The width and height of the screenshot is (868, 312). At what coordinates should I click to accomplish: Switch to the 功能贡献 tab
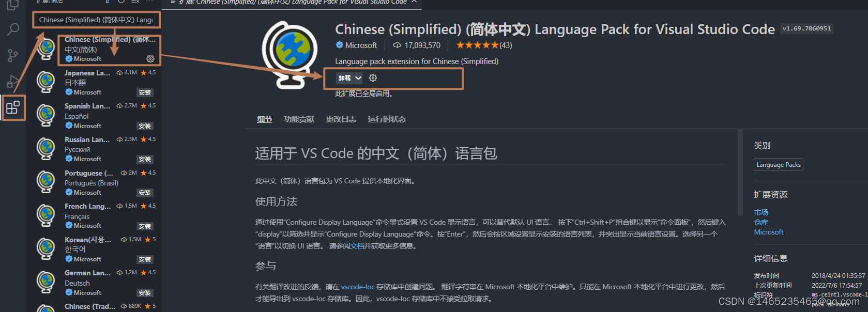[x=299, y=119]
